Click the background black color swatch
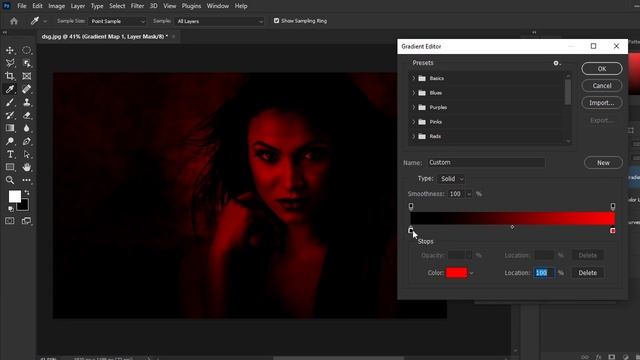Image resolution: width=640 pixels, height=360 pixels. coord(24,205)
